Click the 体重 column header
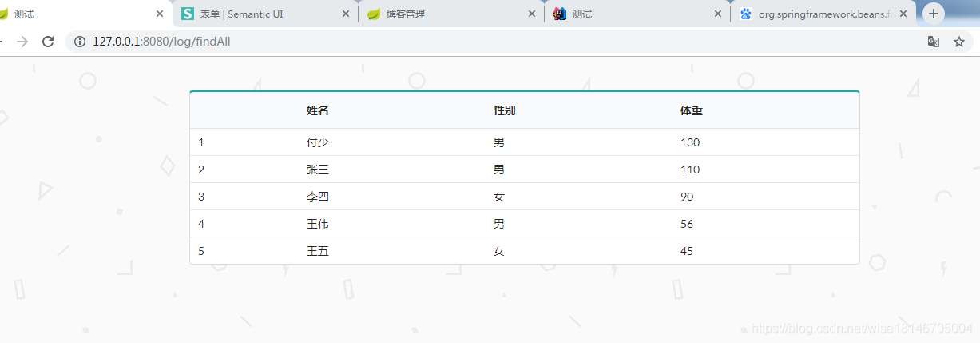Image resolution: width=980 pixels, height=343 pixels. click(x=691, y=110)
